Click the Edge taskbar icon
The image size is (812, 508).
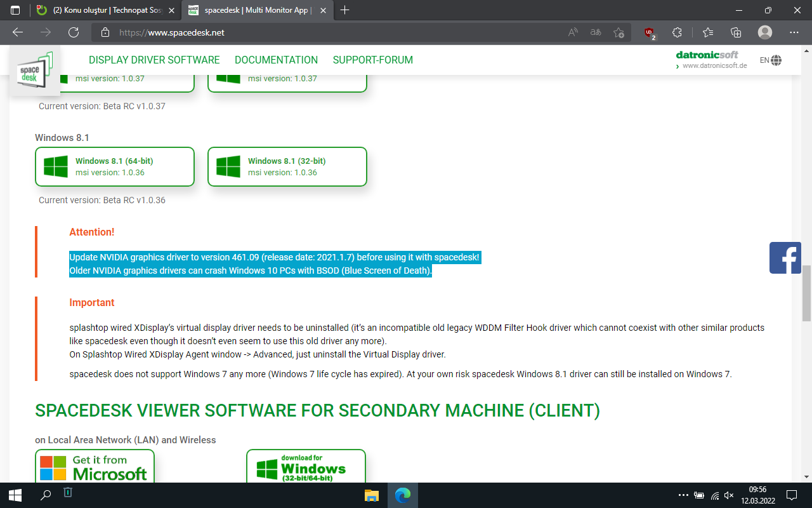pyautogui.click(x=403, y=495)
